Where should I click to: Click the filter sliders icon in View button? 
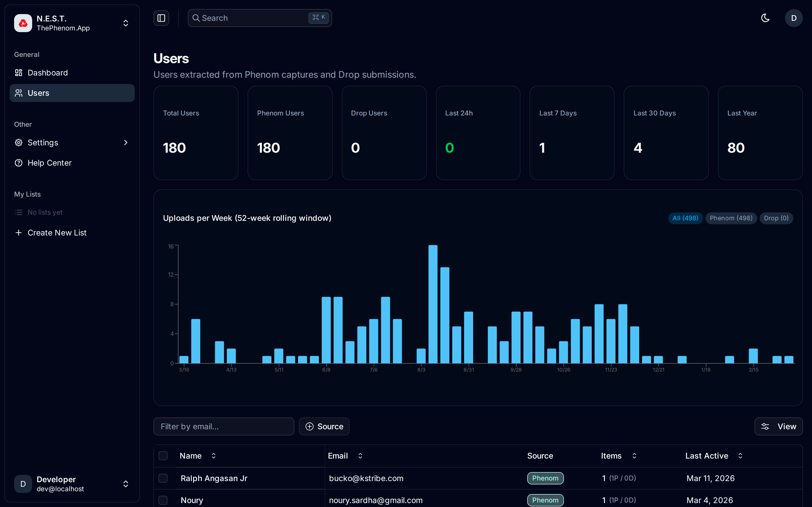coord(766,426)
